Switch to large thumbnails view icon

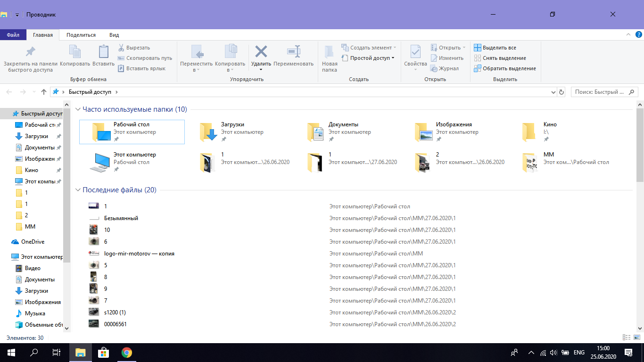click(637, 337)
